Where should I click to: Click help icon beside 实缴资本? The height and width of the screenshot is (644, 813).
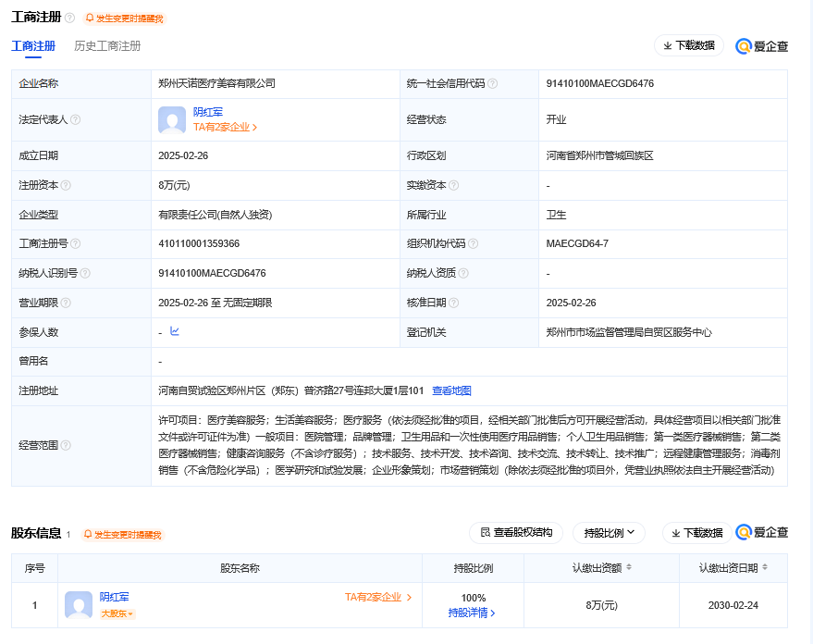(x=454, y=185)
